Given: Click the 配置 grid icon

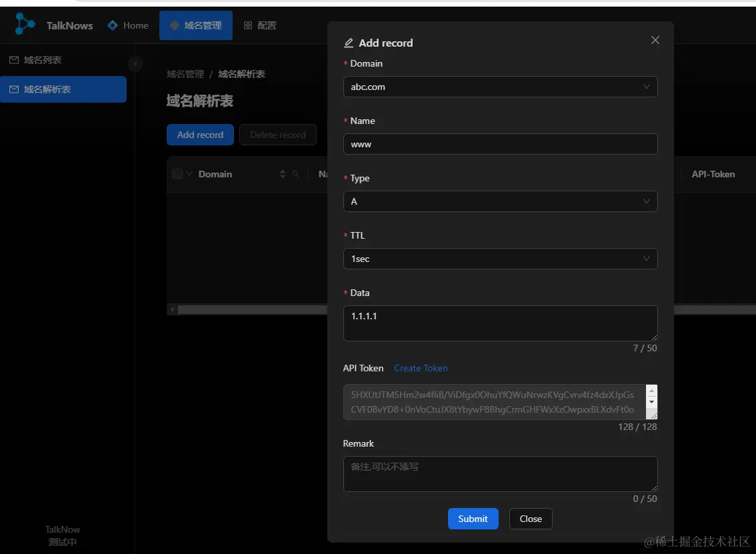Looking at the screenshot, I should point(248,25).
